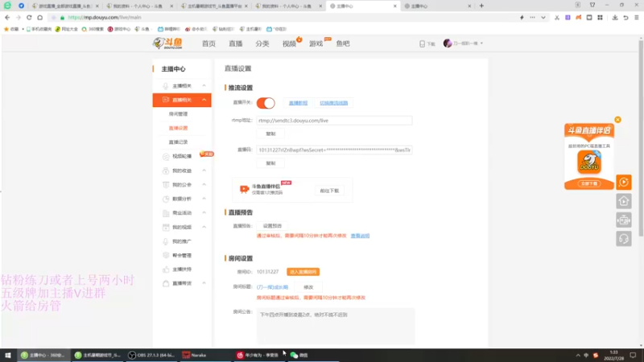Expand the 商业活动 sidebar chevron

point(204,212)
